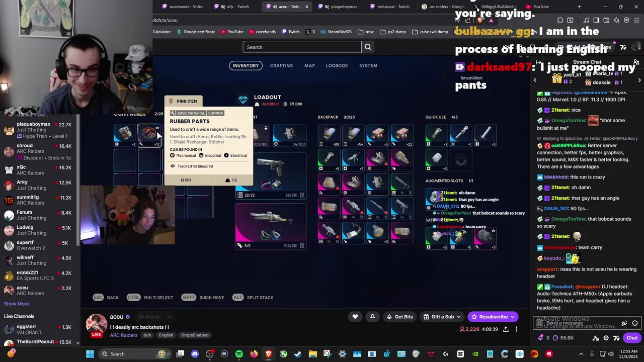Open the chat community icon at top right
Image resolution: width=644 pixels, height=362 pixels.
pos(636,62)
